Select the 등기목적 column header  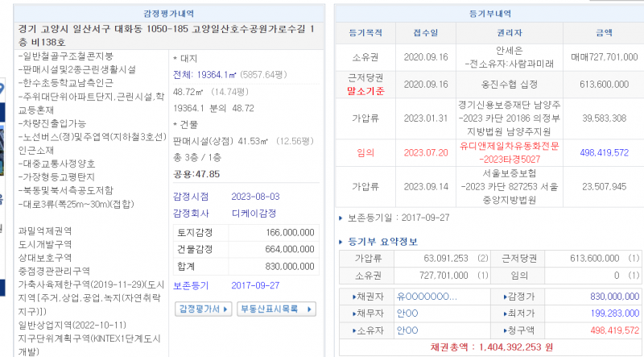pyautogui.click(x=365, y=33)
